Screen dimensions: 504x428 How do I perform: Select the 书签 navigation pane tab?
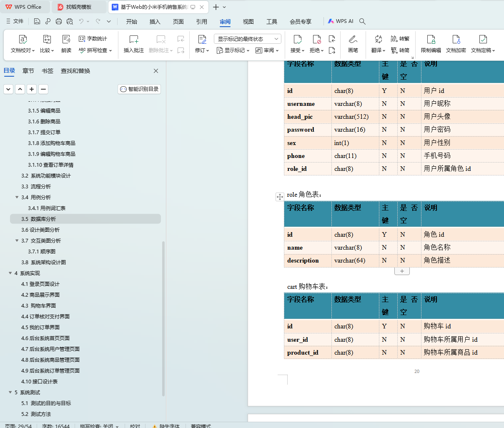(48, 71)
